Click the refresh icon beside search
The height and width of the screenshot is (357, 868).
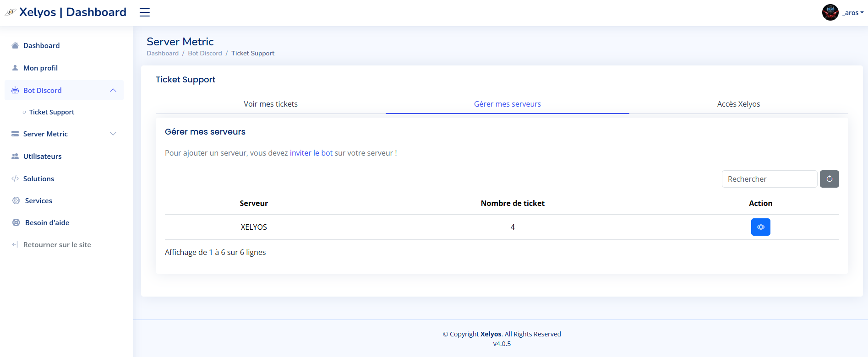[x=829, y=179]
